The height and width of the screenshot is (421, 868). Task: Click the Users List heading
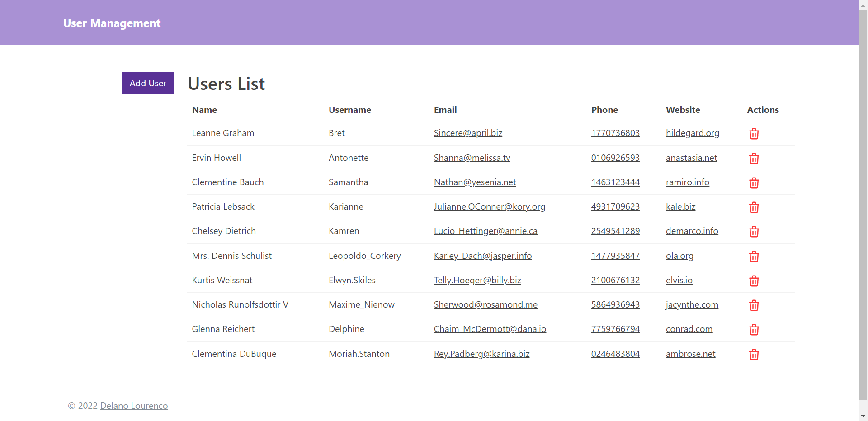[226, 84]
